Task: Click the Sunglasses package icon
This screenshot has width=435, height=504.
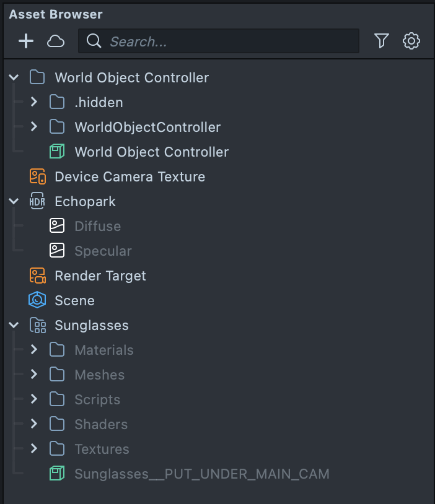Action: [38, 325]
